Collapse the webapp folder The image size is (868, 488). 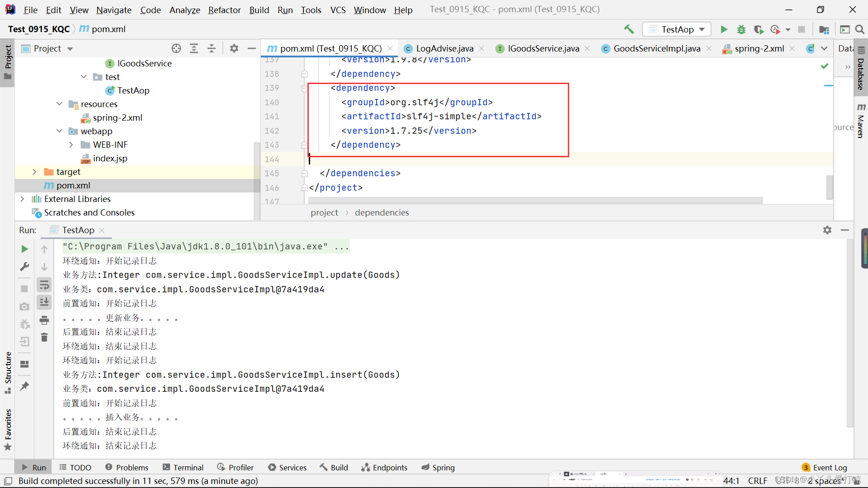[59, 131]
